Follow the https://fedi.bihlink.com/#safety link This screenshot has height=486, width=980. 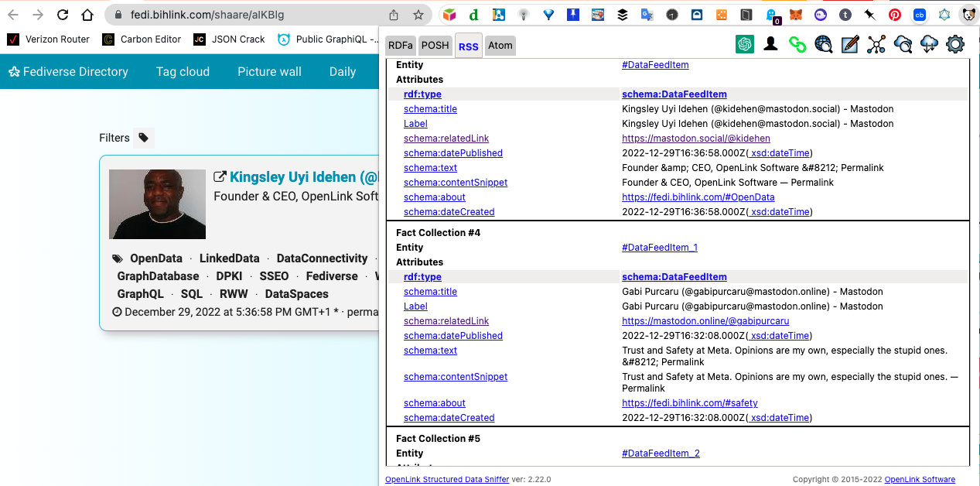[690, 403]
